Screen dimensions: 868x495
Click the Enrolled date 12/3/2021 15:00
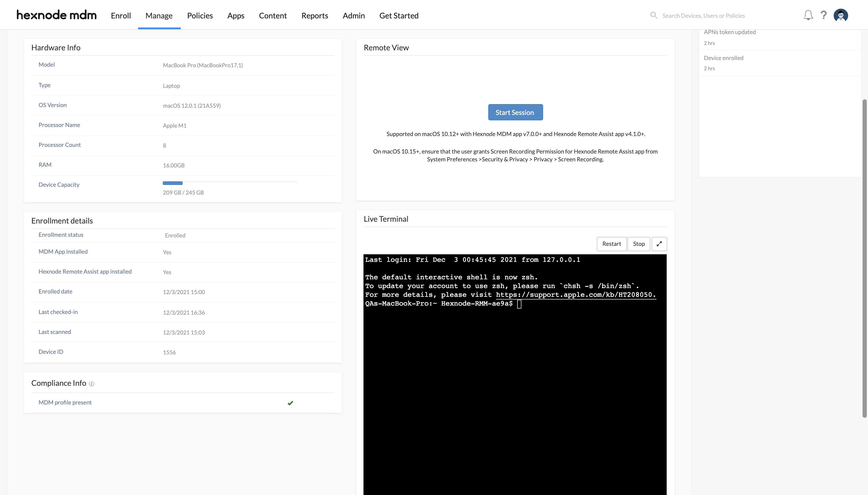pyautogui.click(x=184, y=292)
